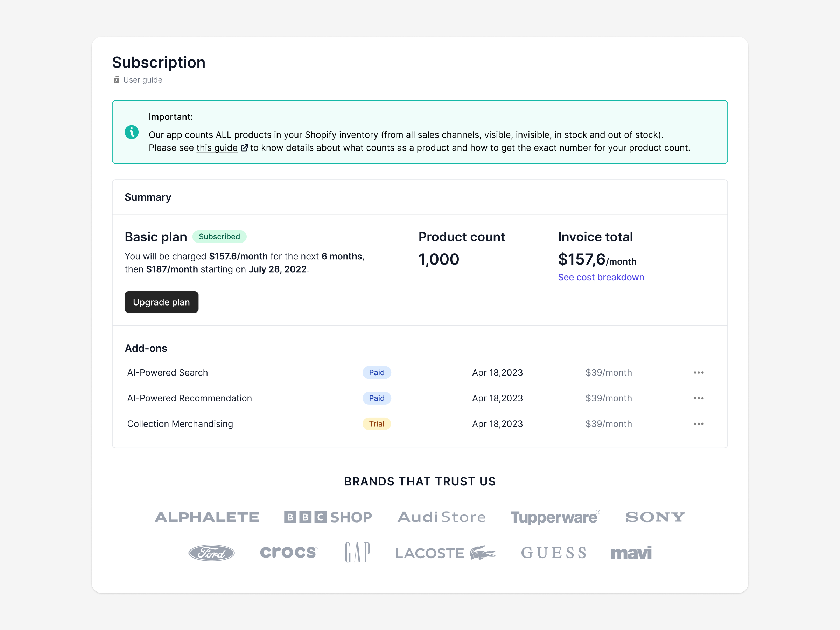Click the external link icon after 'this guide'
The width and height of the screenshot is (840, 630).
244,148
